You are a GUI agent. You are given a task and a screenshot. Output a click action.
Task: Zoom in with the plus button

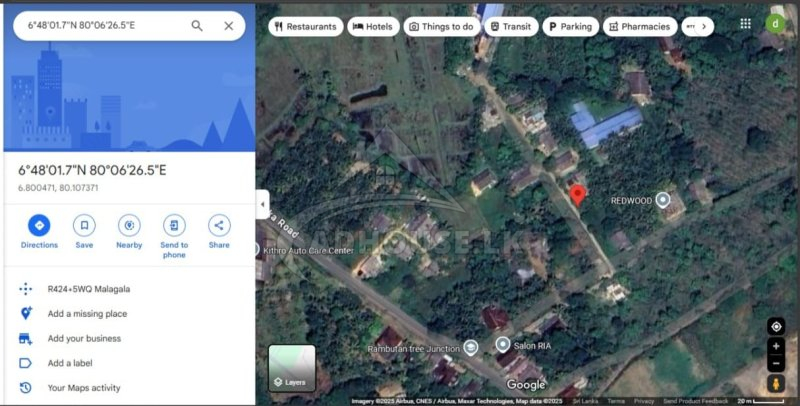point(776,346)
